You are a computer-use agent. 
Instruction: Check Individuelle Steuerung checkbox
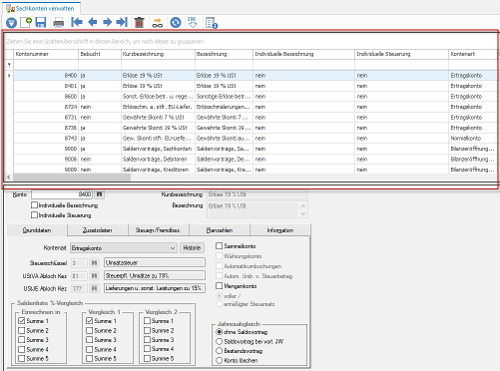[x=34, y=215]
